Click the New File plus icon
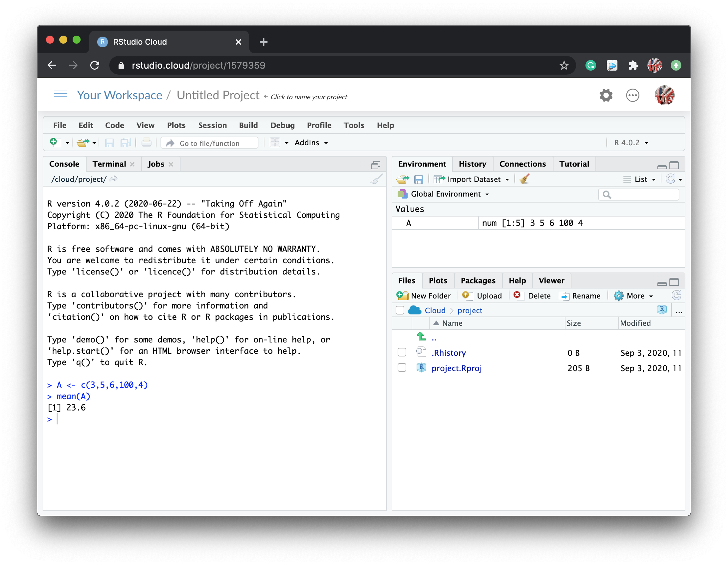728x565 pixels. click(x=54, y=143)
